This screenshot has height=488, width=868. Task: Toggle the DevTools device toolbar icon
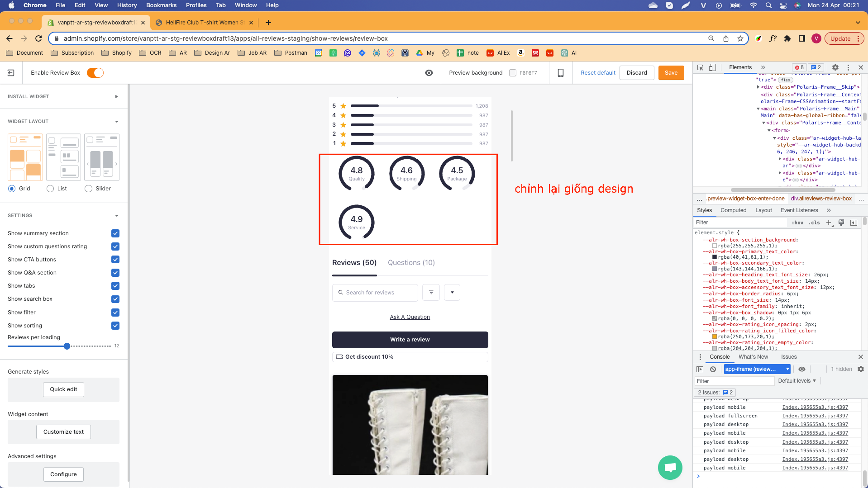point(712,67)
